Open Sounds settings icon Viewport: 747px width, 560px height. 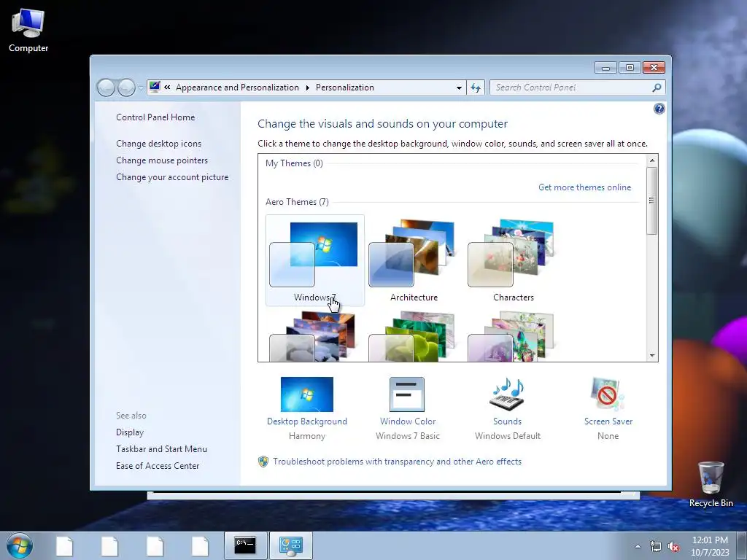[507, 394]
